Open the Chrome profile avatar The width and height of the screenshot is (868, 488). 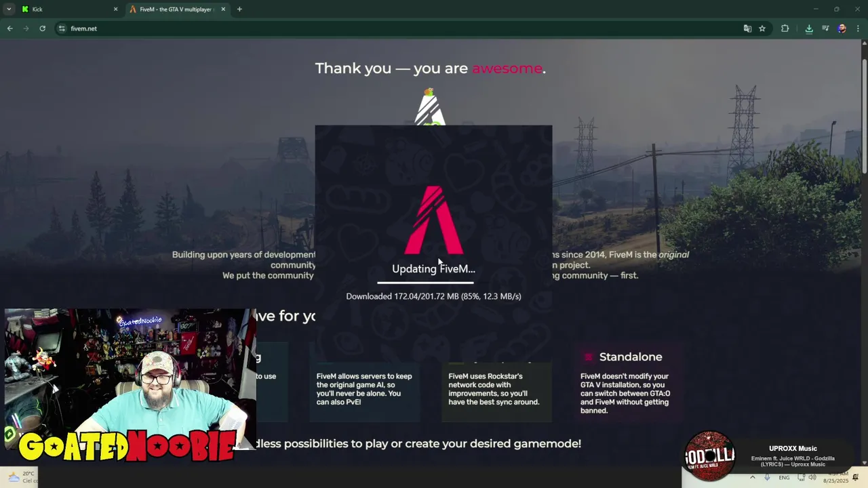point(842,28)
